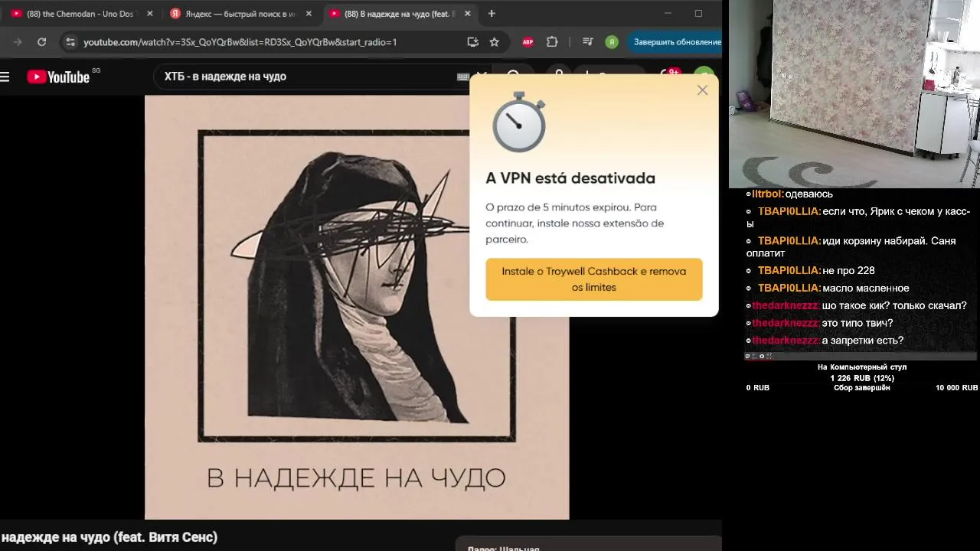Open site information icon in address bar
980x551 pixels.
[70, 42]
